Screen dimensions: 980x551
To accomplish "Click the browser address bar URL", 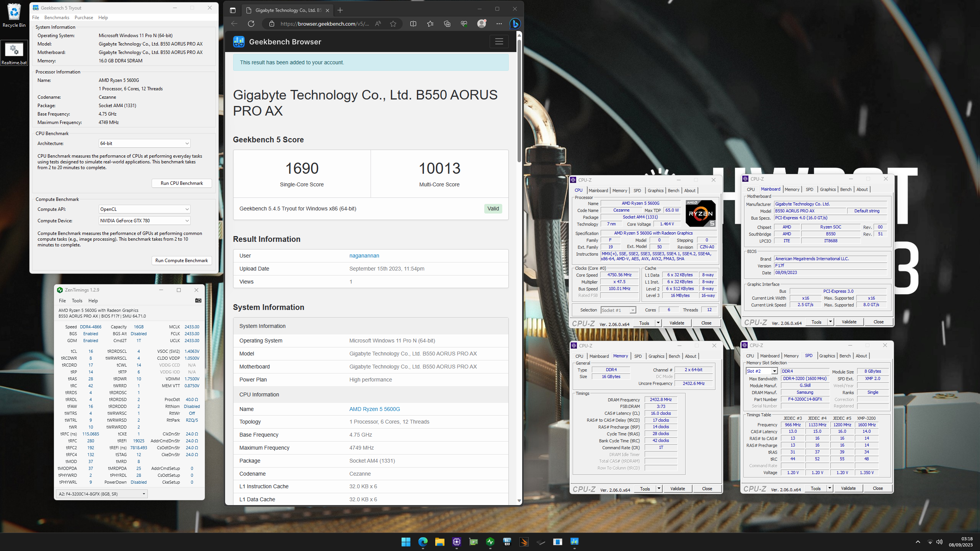I will [325, 24].
